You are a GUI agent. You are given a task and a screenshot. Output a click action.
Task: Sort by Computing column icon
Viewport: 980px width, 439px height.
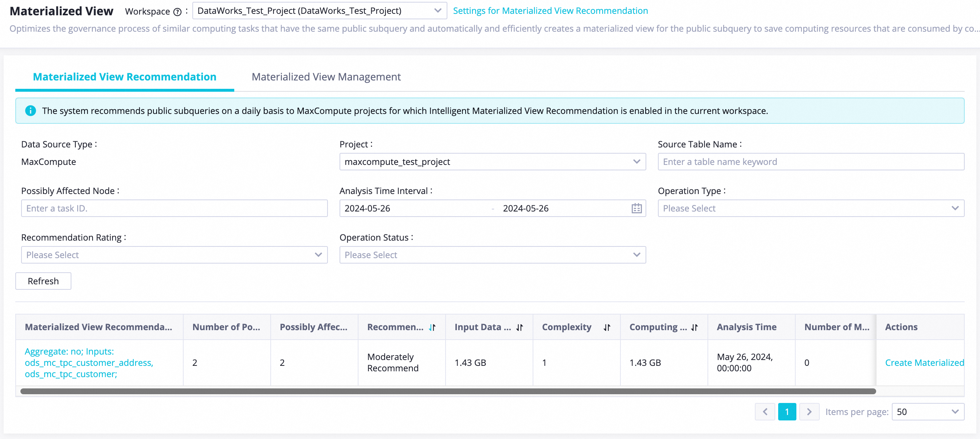tap(694, 327)
